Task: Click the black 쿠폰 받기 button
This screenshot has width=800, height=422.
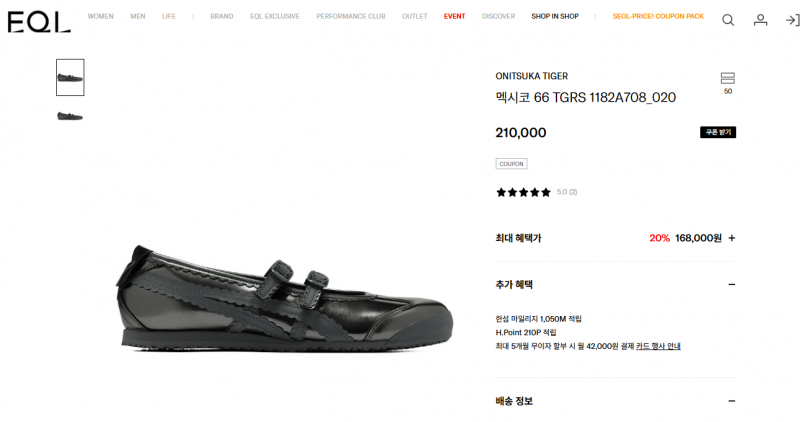Action: (x=718, y=132)
